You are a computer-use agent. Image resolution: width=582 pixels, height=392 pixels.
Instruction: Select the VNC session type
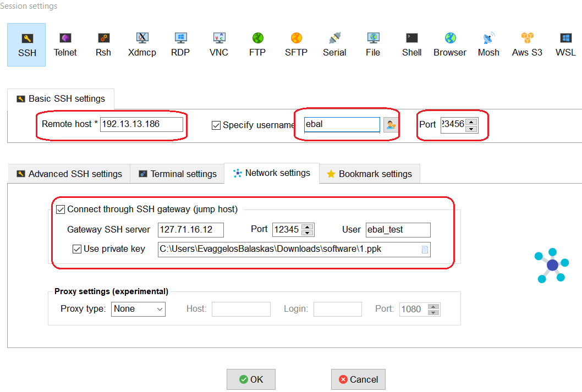coord(218,44)
